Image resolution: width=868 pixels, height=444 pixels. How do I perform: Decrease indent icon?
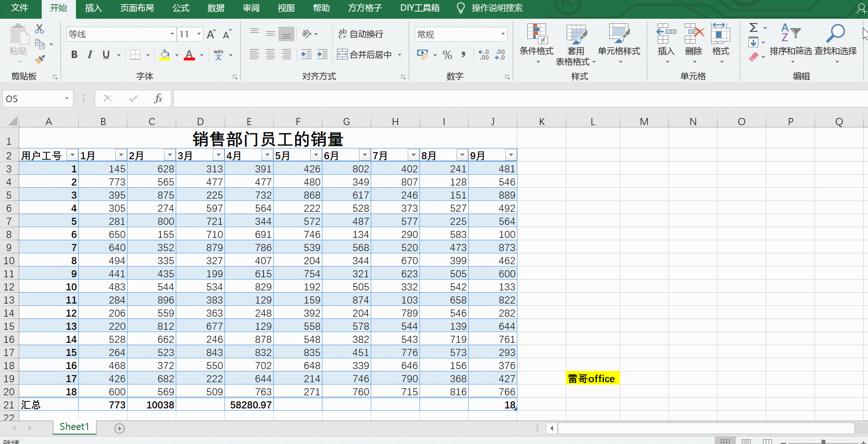click(x=307, y=54)
